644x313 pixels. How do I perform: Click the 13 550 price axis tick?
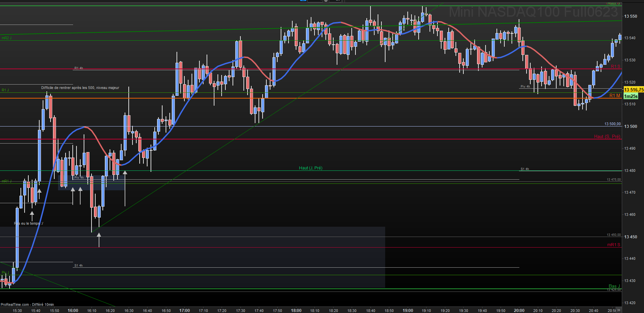point(631,16)
